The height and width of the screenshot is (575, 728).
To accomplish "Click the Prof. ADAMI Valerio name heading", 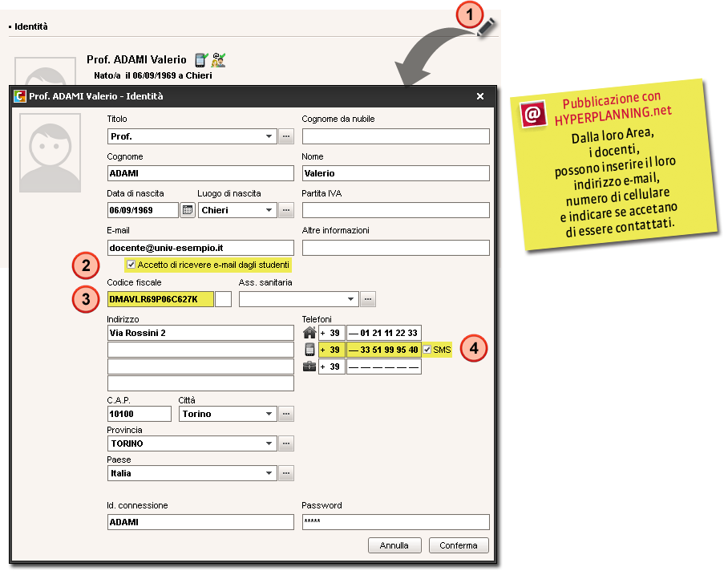I will click(x=136, y=59).
